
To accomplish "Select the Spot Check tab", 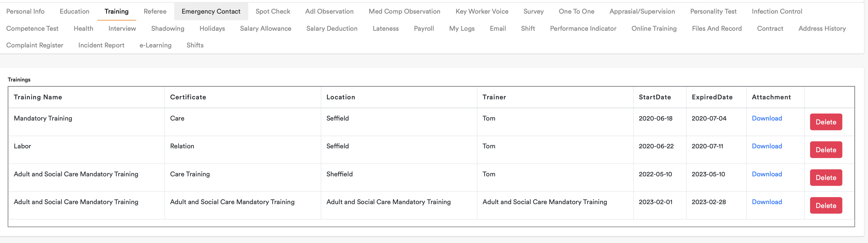I will point(273,11).
